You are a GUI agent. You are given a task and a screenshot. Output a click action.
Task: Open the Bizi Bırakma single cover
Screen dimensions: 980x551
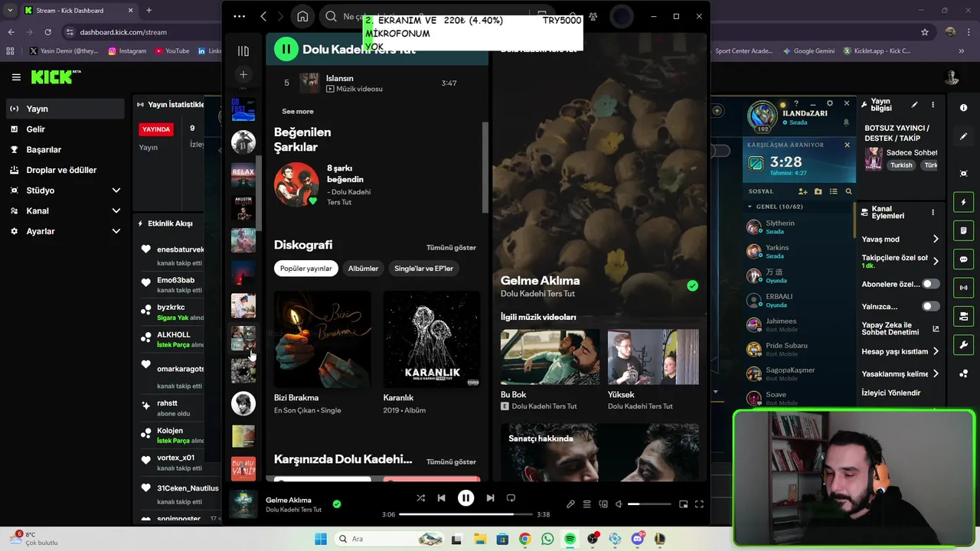(322, 339)
